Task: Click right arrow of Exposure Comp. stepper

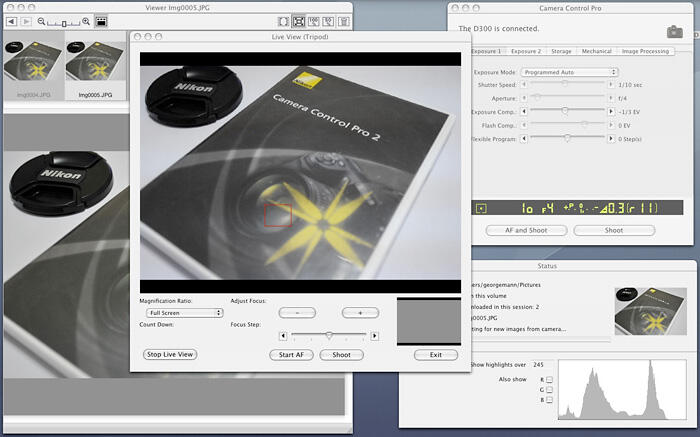Action: 609,112
